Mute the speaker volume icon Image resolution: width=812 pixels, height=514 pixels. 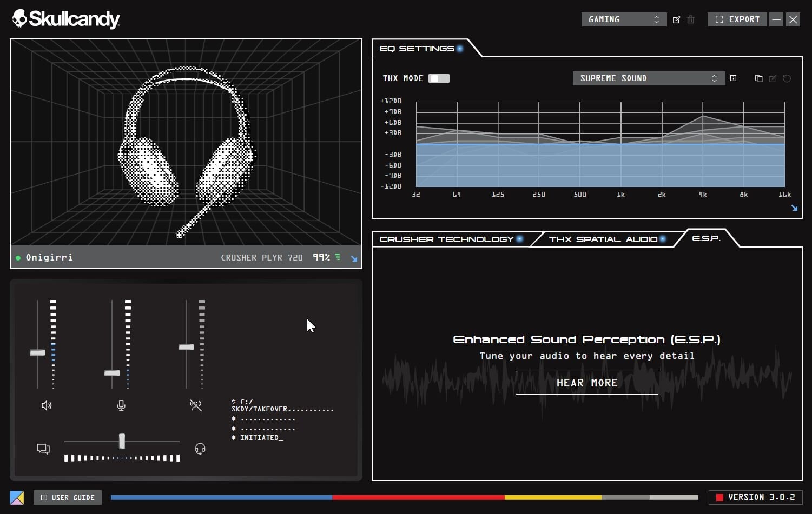(x=47, y=405)
